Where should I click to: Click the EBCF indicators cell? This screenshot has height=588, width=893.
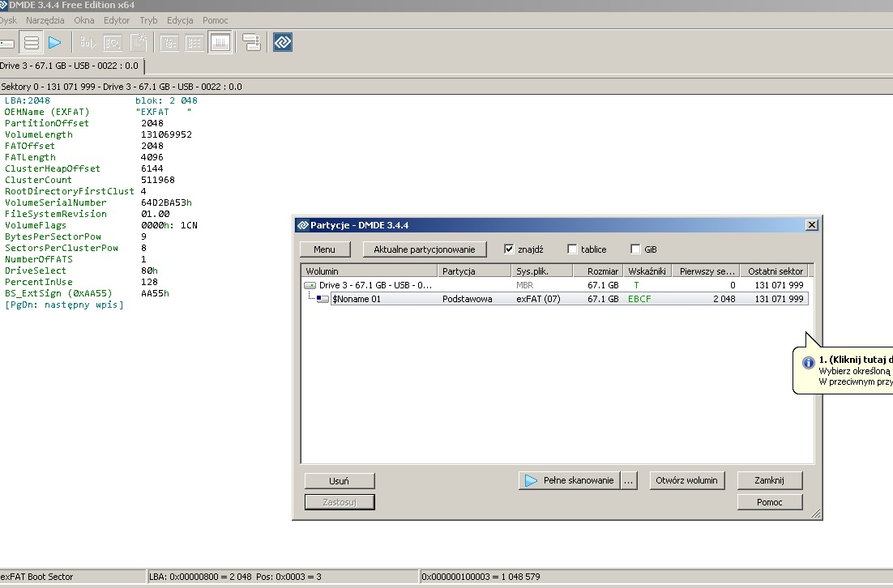(639, 299)
